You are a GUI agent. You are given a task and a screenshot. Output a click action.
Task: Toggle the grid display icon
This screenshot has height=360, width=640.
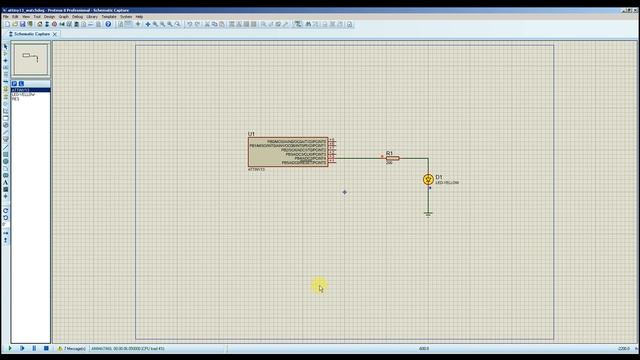(x=129, y=24)
